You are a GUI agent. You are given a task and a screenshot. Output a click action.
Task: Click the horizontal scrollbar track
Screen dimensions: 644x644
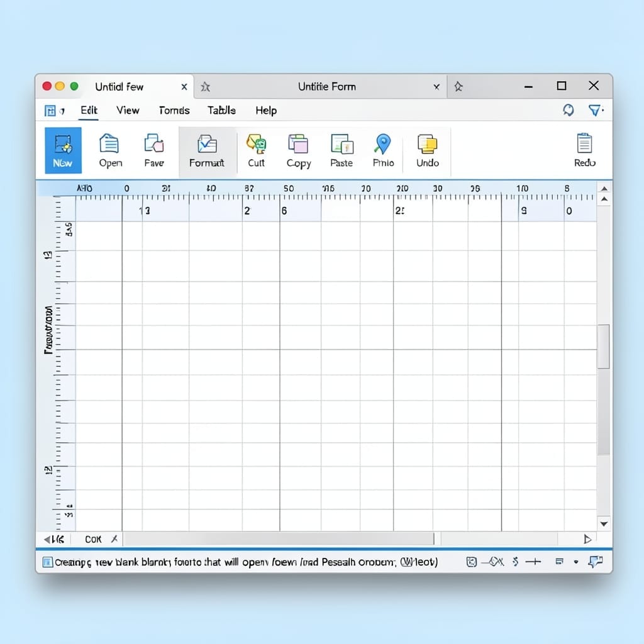point(499,539)
